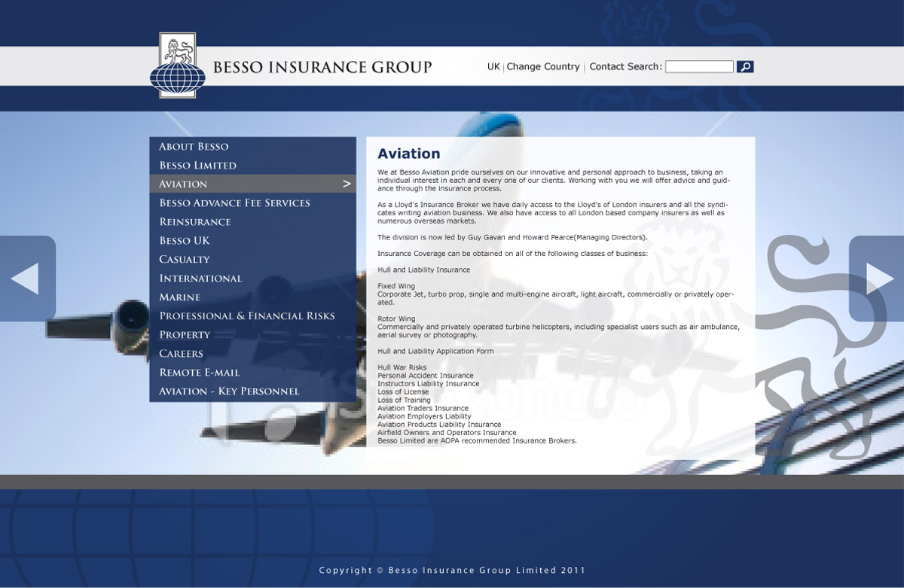Open the Besso UK menu item
The image size is (904, 588).
coord(185,240)
